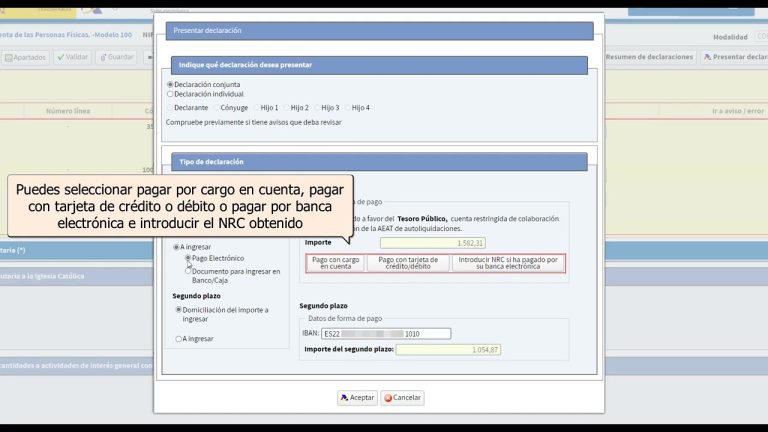Choose Documento para ingresar en Banco/Caja
This screenshot has width=768, height=432.
click(188, 270)
